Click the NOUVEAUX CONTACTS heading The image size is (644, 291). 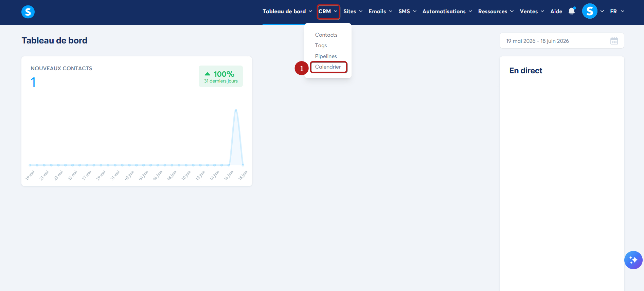61,68
